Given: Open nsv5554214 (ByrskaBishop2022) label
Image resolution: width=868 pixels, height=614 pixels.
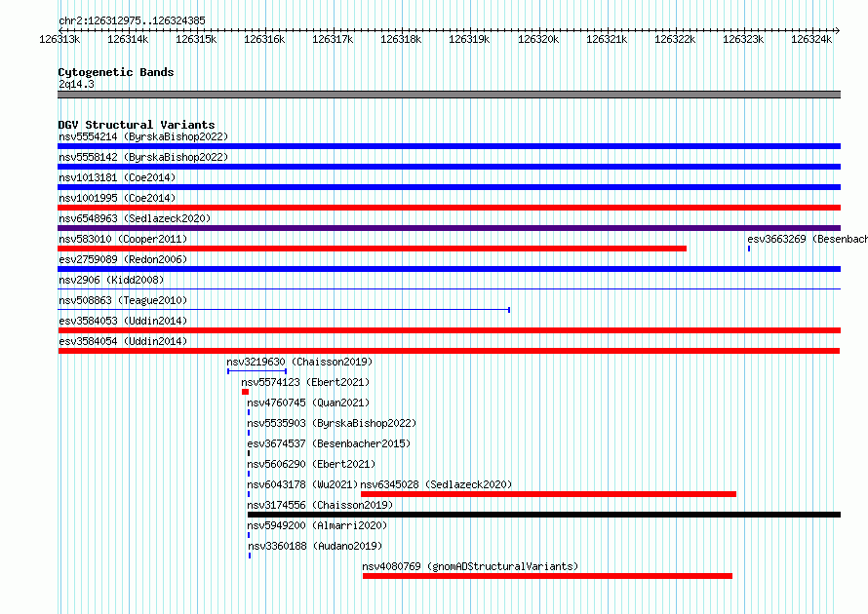Looking at the screenshot, I should [143, 136].
